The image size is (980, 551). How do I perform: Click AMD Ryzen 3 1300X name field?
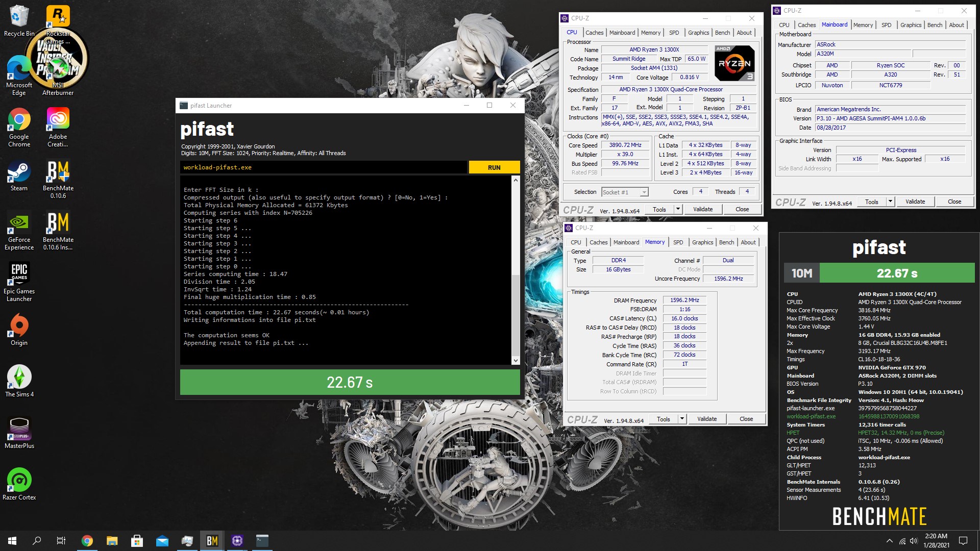[x=654, y=49]
